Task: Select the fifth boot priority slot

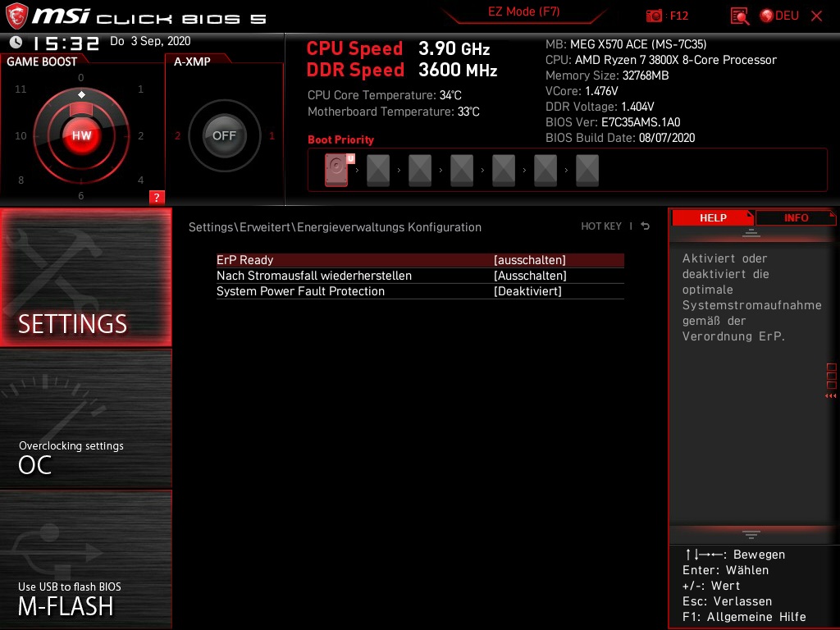Action: (504, 171)
